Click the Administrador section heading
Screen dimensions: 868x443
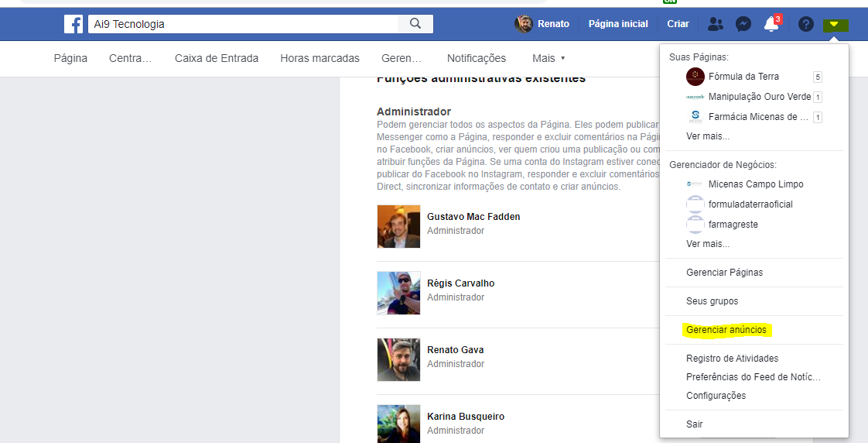click(x=414, y=112)
